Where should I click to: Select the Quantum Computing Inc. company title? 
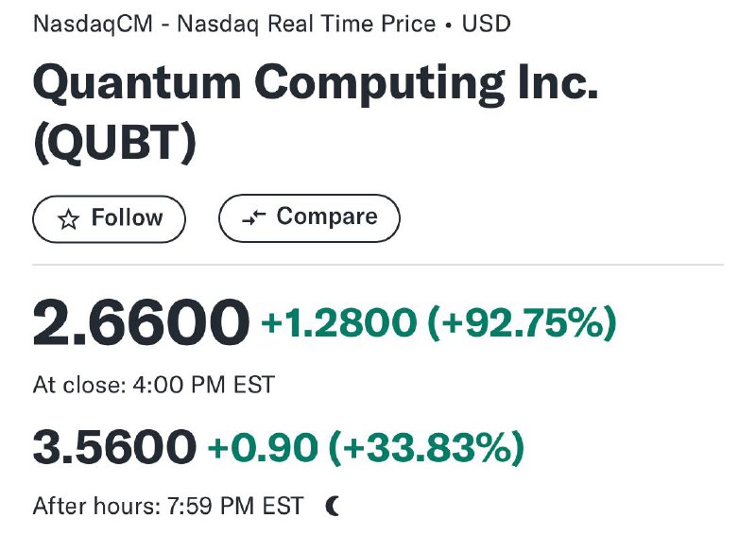click(x=316, y=84)
